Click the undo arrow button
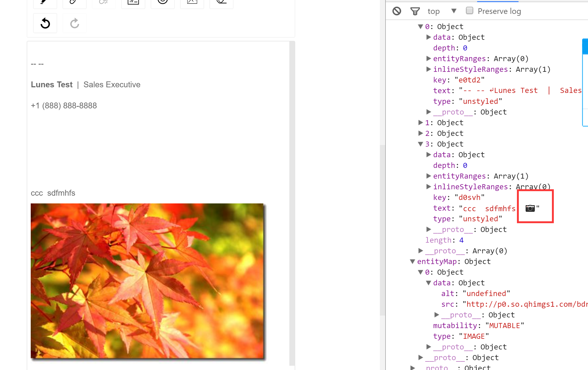 click(x=45, y=23)
